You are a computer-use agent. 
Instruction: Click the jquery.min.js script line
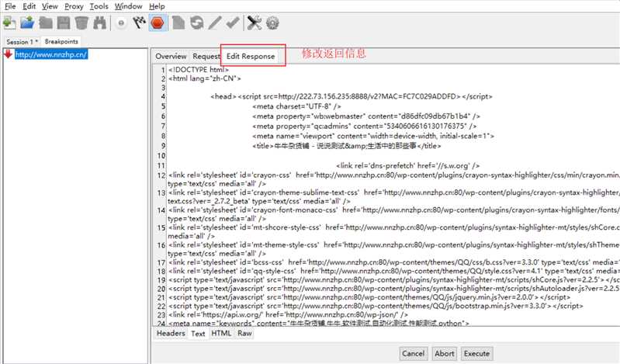click(369, 296)
